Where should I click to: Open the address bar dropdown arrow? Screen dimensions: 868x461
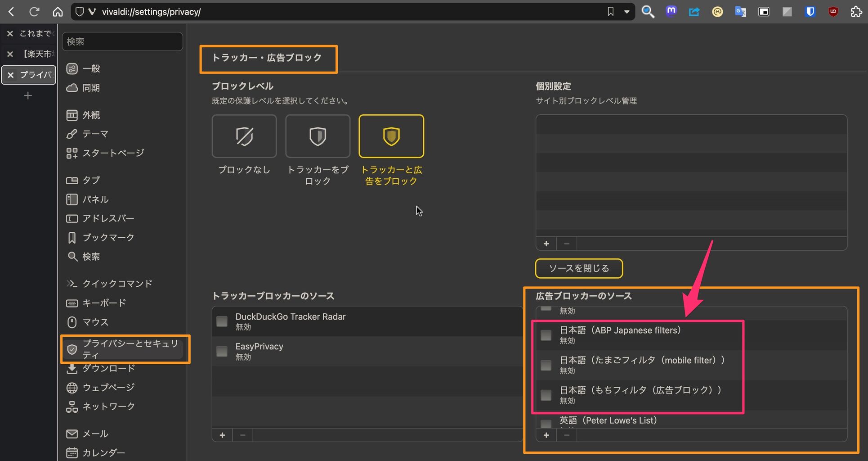[x=626, y=12]
